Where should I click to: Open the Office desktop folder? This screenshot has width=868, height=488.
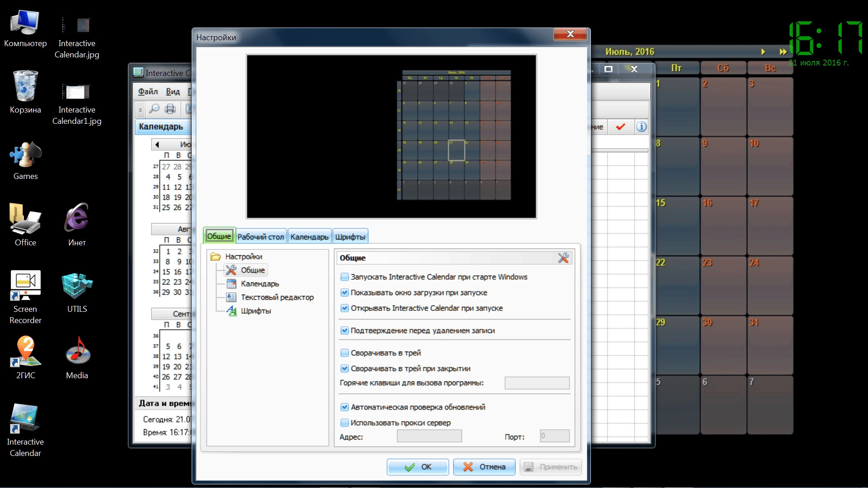coord(25,225)
